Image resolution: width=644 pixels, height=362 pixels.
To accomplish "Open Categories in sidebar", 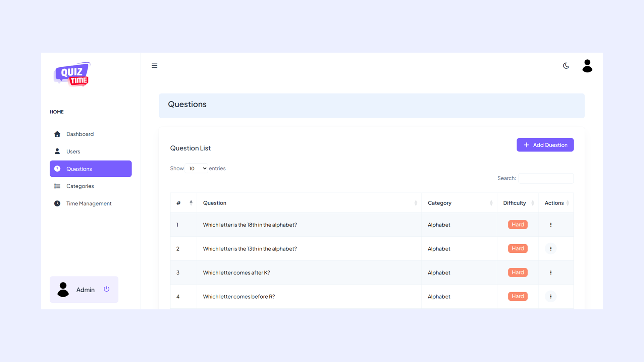I will 80,186.
